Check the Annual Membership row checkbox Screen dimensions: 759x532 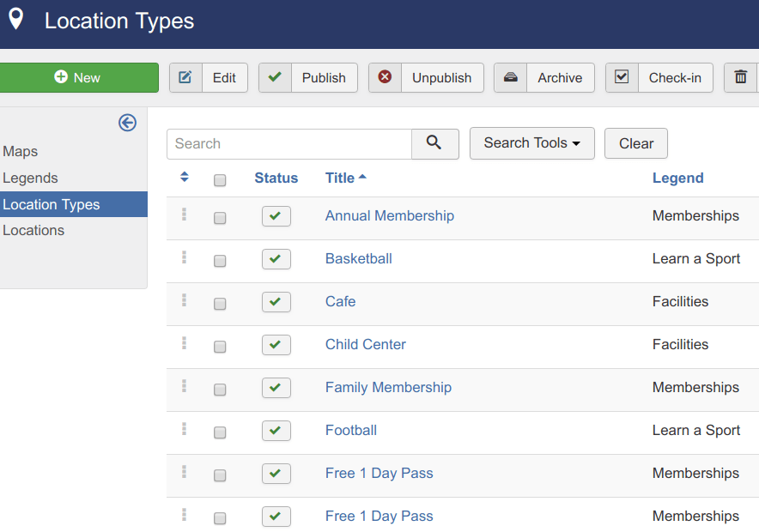pyautogui.click(x=220, y=218)
